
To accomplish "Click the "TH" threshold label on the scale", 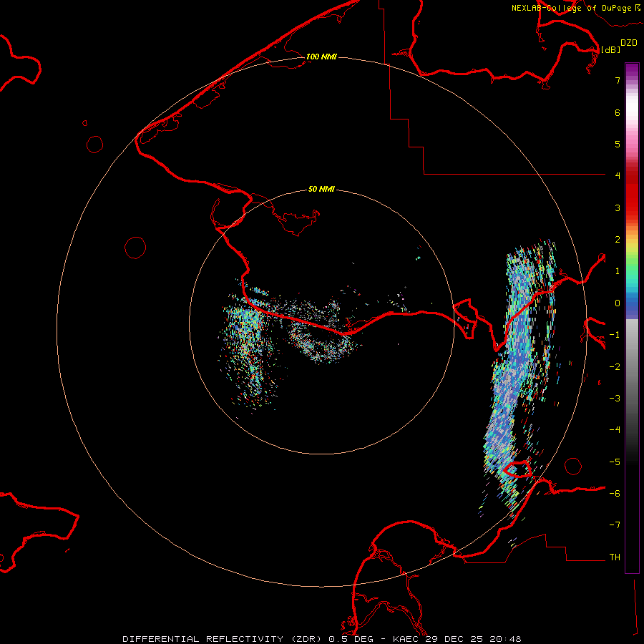I will tap(615, 557).
